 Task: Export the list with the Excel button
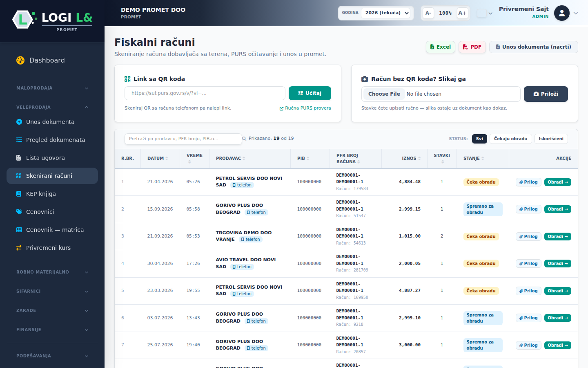pos(441,47)
